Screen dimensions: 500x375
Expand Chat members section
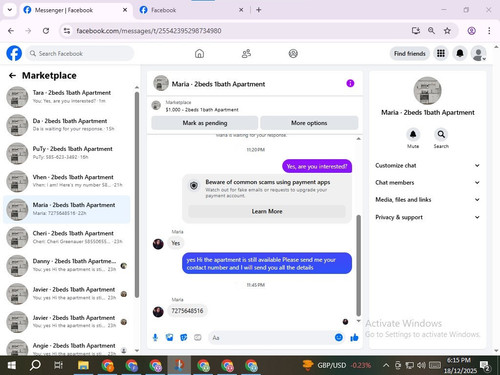coord(428,182)
